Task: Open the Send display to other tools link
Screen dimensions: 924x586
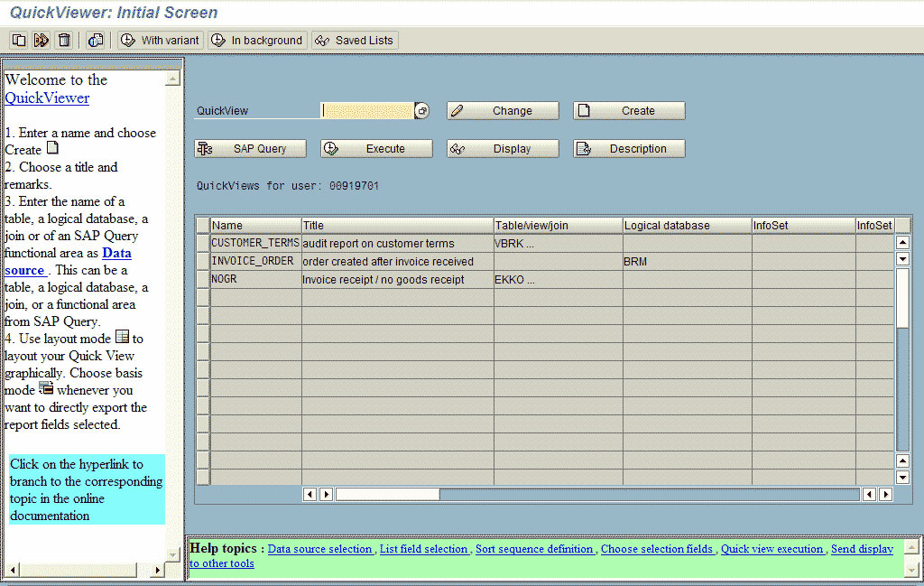Action: (x=862, y=549)
